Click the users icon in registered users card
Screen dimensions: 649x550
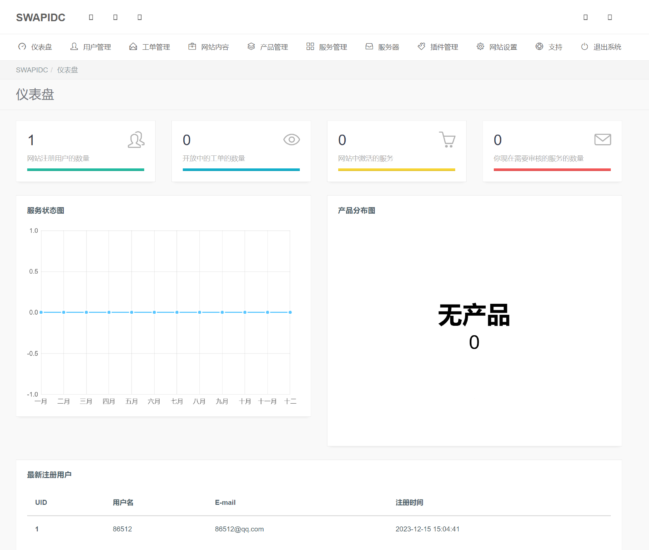(x=136, y=140)
